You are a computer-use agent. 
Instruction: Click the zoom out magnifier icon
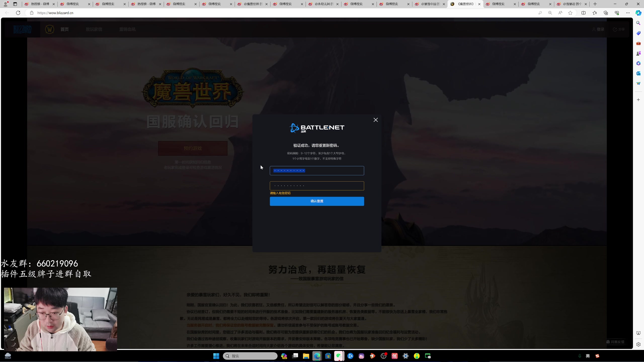click(x=550, y=13)
